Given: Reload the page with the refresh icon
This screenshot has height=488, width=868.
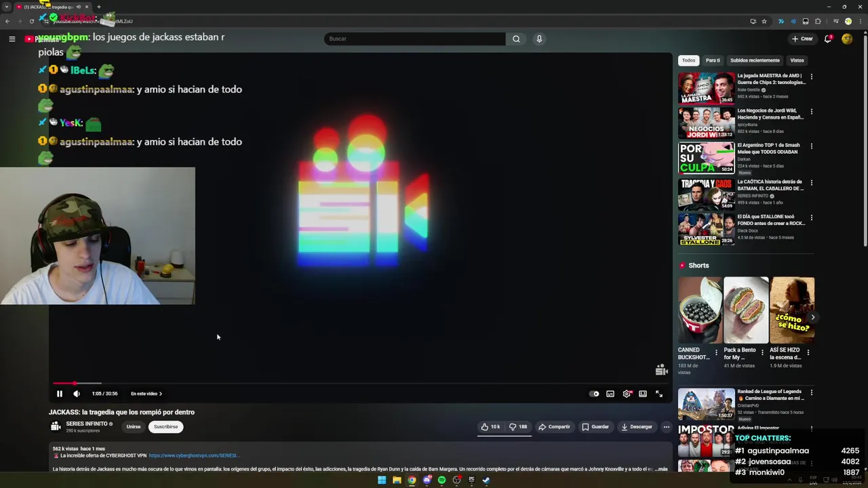Looking at the screenshot, I should [x=31, y=21].
